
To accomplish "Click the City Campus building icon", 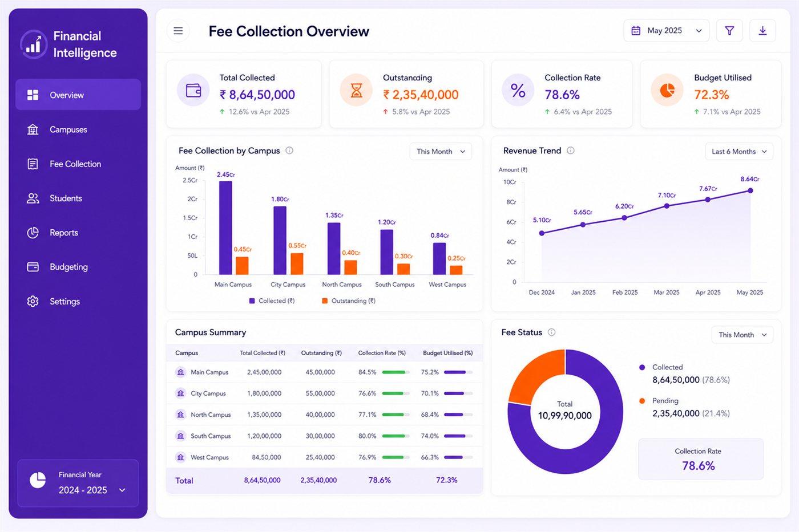I will point(180,393).
